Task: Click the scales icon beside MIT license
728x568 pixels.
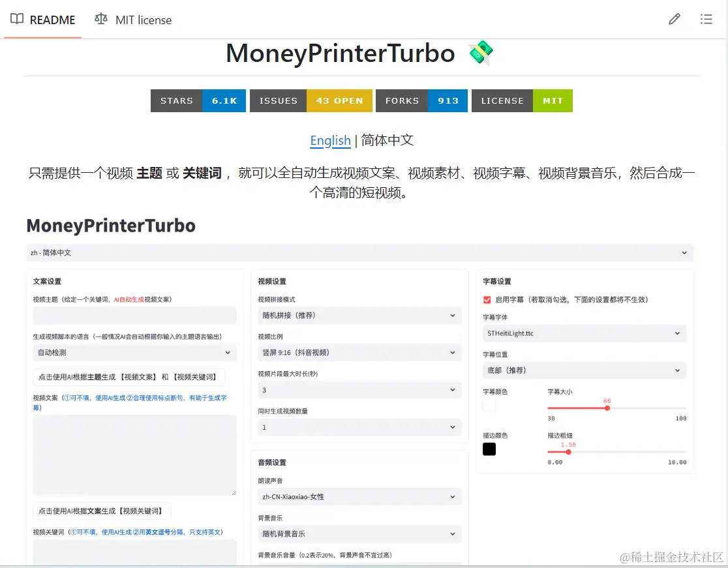Action: coord(100,19)
